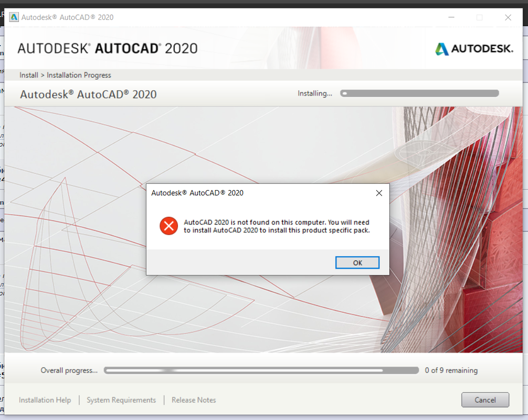The image size is (528, 420).
Task: Open the System Requirements link
Action: coord(121,400)
